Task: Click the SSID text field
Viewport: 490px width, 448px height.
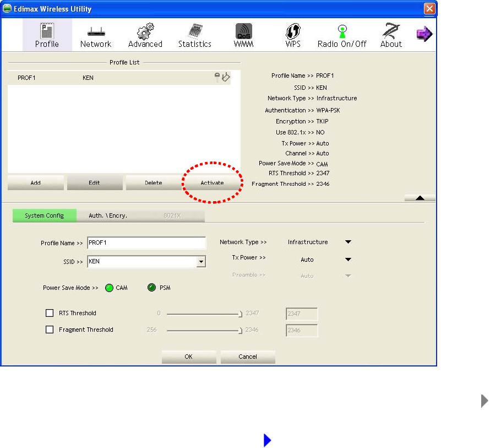Action: point(142,262)
